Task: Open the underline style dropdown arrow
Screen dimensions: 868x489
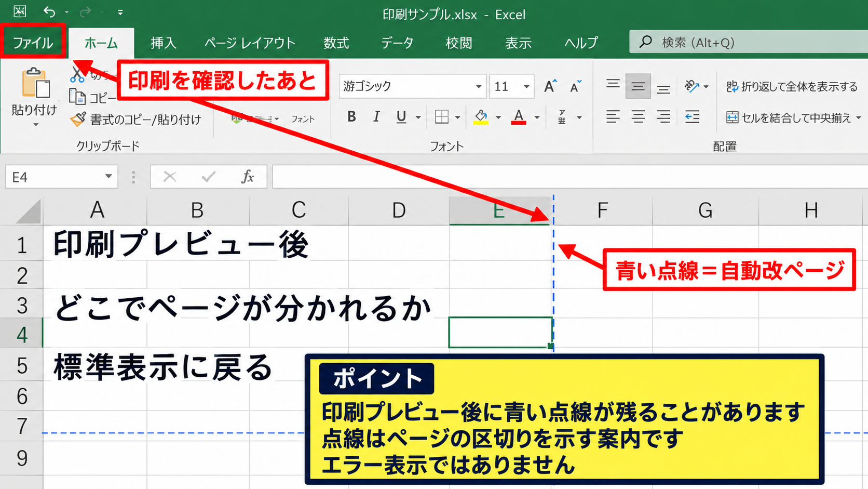Action: (x=418, y=117)
